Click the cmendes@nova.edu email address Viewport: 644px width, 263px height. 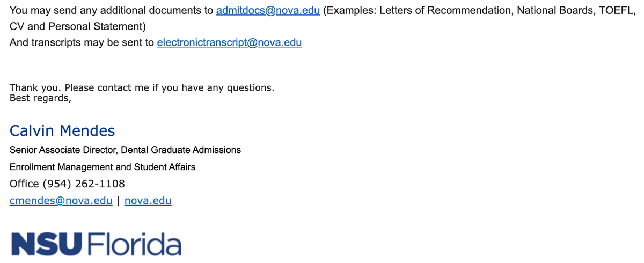pos(61,201)
